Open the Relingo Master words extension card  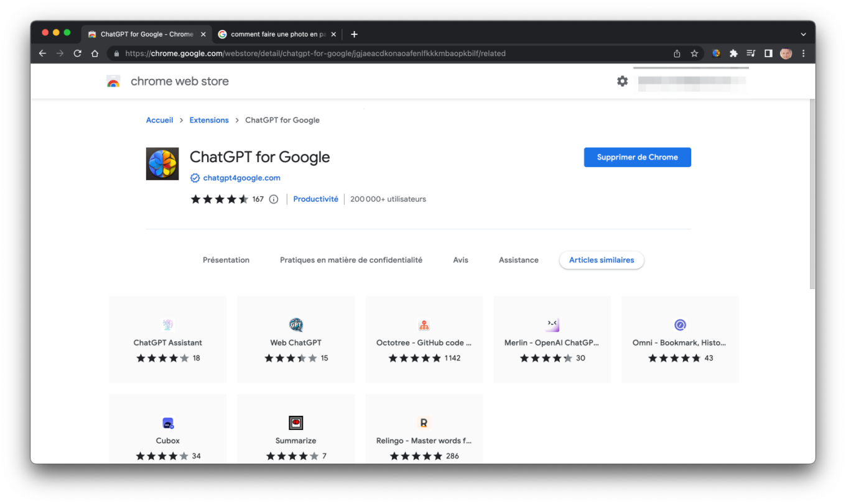pyautogui.click(x=424, y=429)
